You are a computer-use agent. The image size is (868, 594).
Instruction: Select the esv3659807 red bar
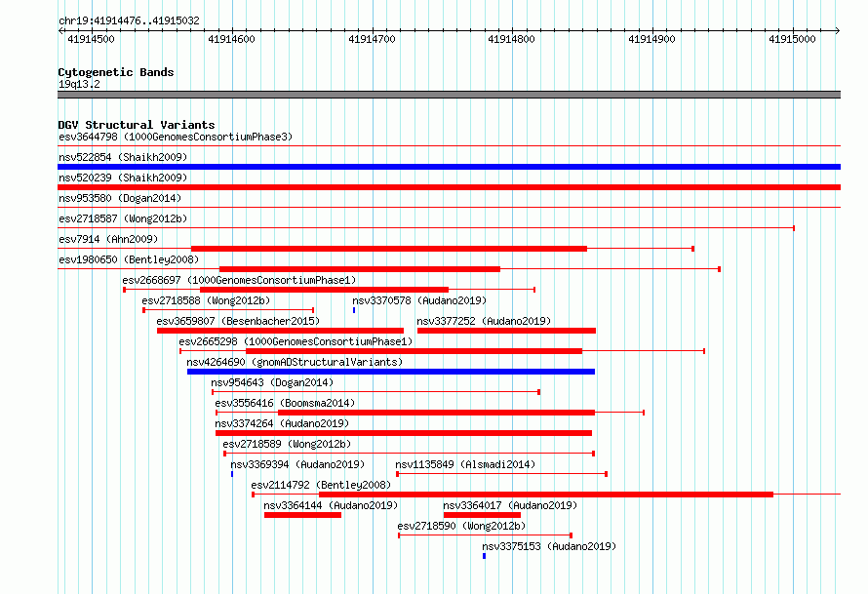tap(280, 331)
